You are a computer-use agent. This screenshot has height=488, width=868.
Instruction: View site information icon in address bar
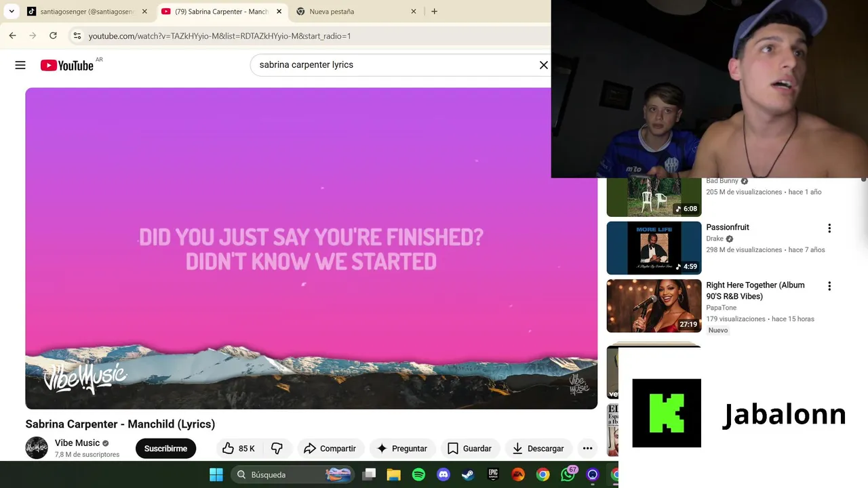point(77,35)
